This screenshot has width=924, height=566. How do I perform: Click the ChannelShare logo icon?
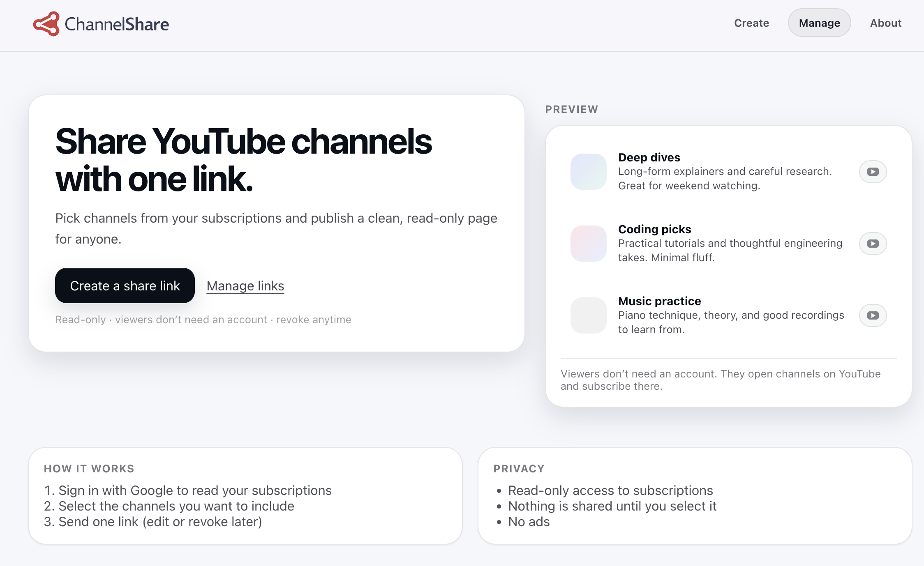coord(46,23)
